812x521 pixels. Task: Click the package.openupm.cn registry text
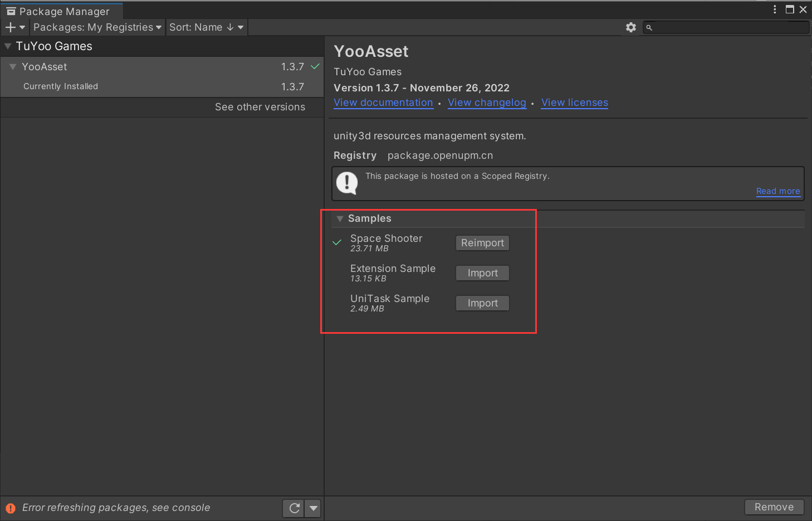[x=440, y=155]
